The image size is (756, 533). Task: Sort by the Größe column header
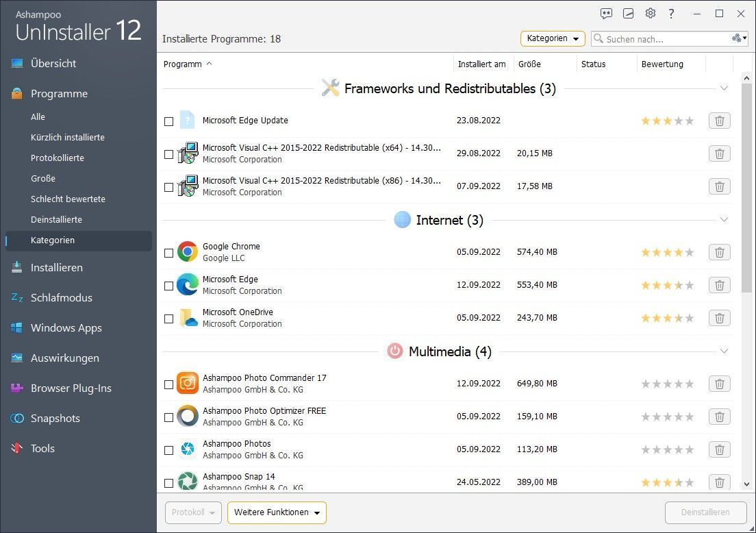pyautogui.click(x=529, y=64)
